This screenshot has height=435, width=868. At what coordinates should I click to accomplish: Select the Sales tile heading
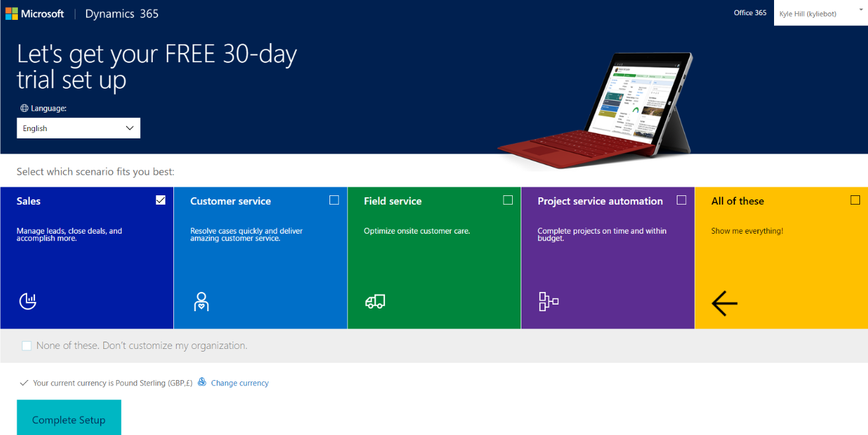28,201
